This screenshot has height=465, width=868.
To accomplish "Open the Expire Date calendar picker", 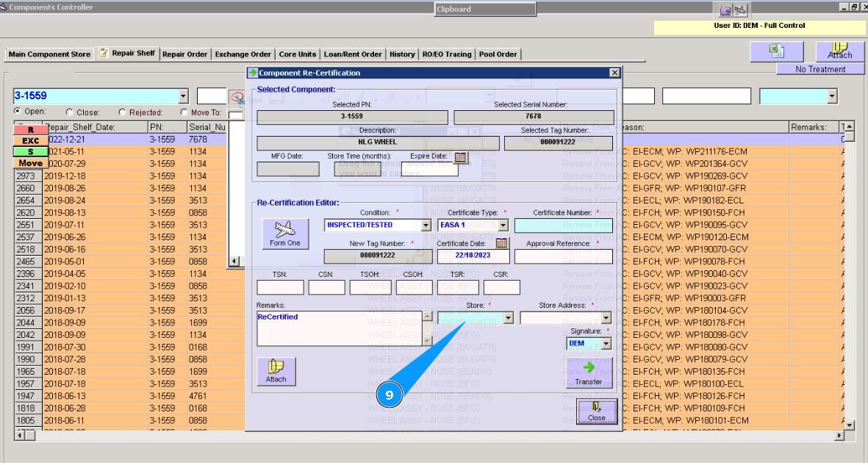I will [x=460, y=156].
